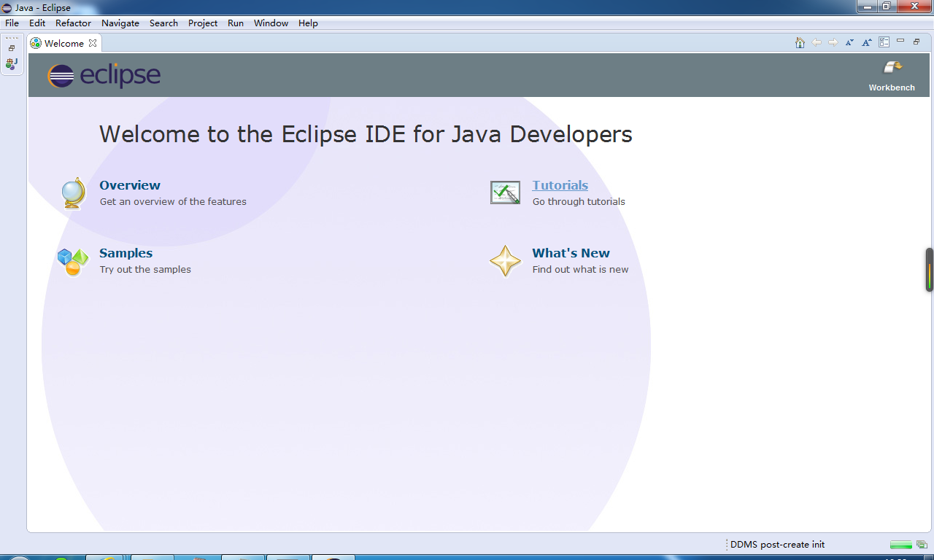This screenshot has height=560, width=934.
Task: Open the Samples section
Action: [126, 253]
